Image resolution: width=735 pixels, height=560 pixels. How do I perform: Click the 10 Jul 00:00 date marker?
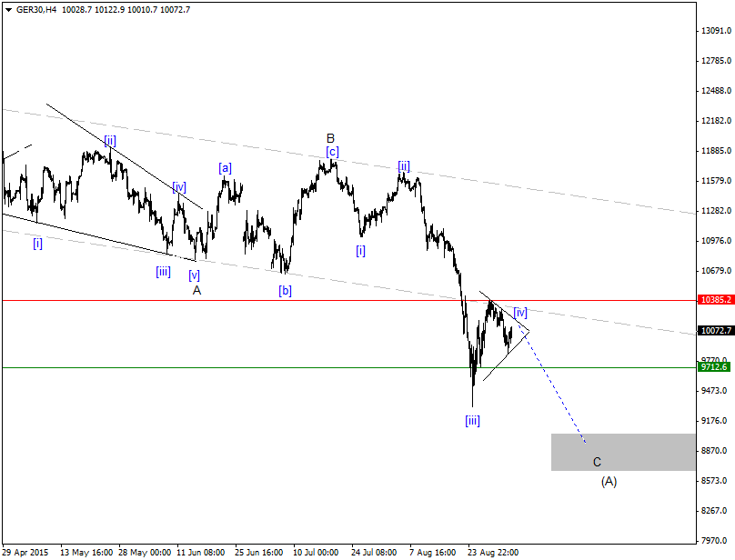click(316, 553)
